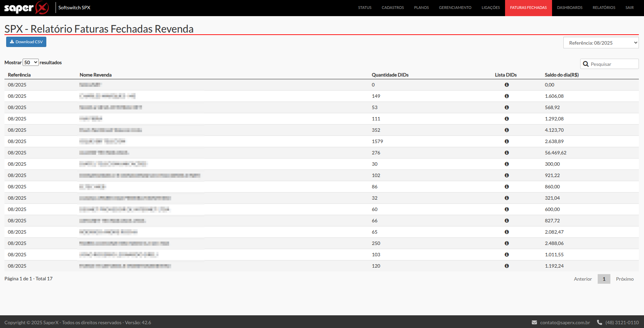644x328 pixels.
Task: Open the CADASTROS menu
Action: pos(393,8)
